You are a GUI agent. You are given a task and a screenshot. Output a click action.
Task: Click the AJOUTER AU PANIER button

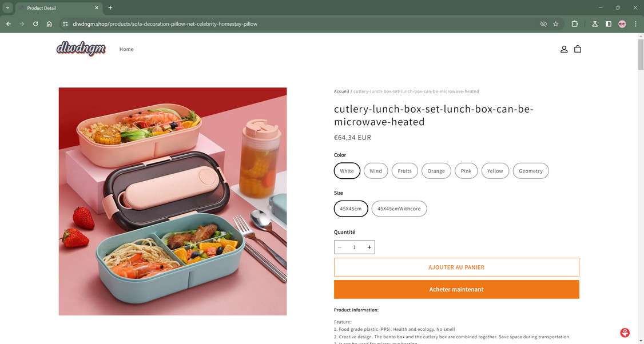[x=456, y=267]
